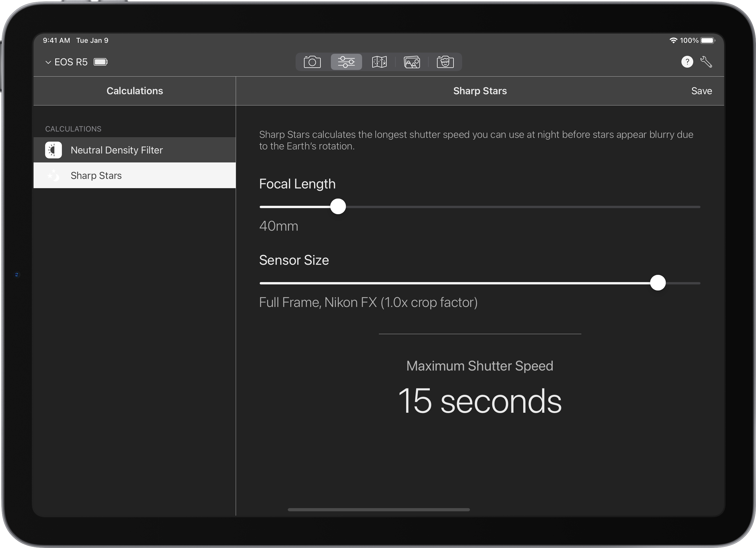Select the sliders calculations toolbar icon
756x548 pixels.
346,62
